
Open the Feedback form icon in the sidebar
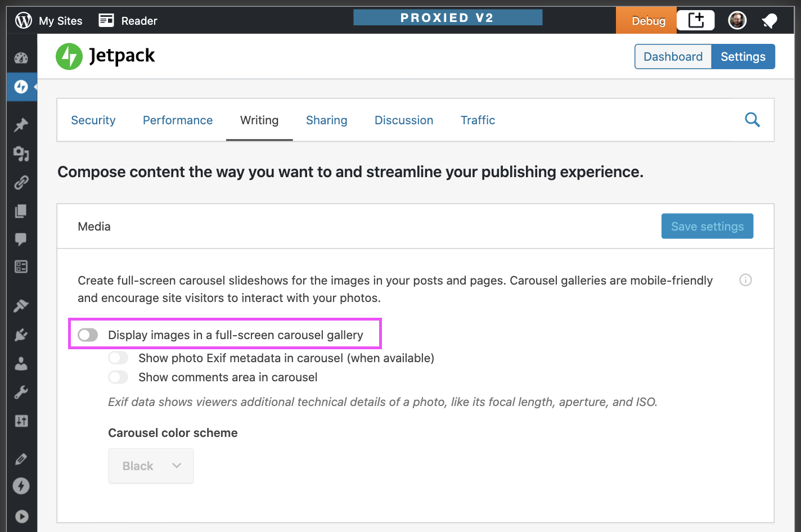pyautogui.click(x=21, y=267)
